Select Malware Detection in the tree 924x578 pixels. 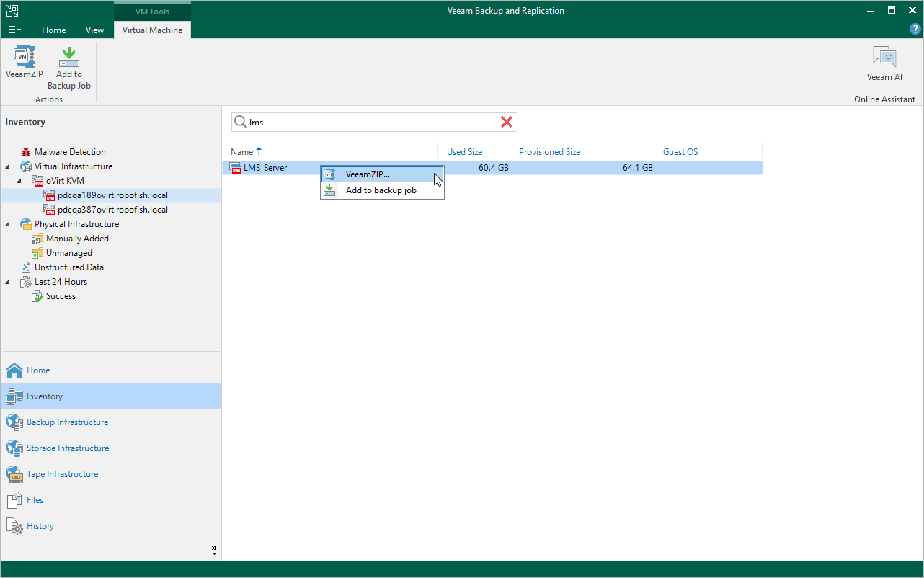pyautogui.click(x=70, y=152)
